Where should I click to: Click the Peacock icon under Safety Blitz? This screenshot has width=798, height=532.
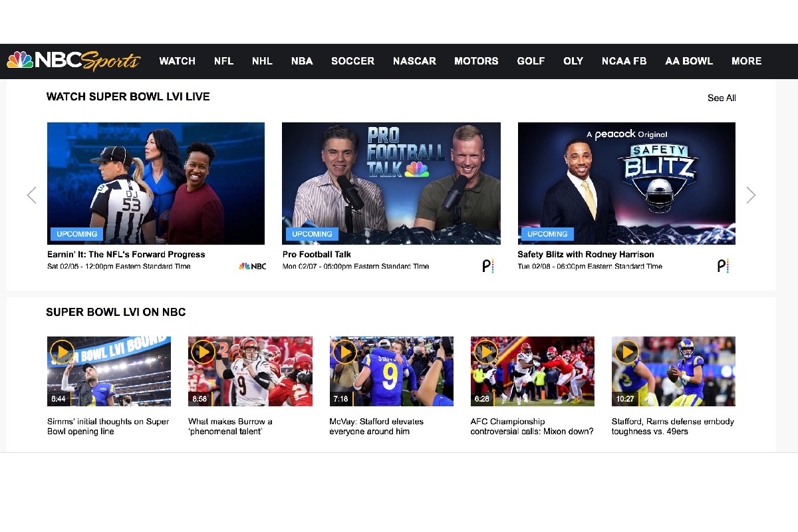click(724, 266)
